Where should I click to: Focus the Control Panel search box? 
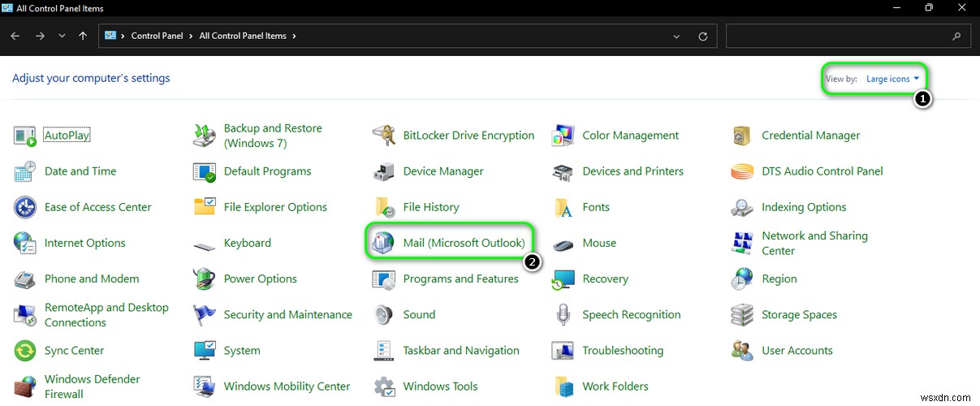pyautogui.click(x=848, y=36)
